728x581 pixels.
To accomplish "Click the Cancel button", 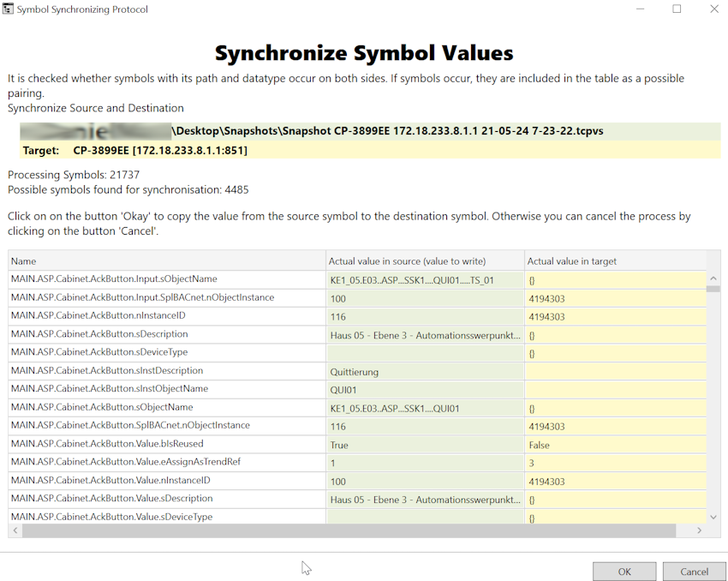I will point(694,572).
